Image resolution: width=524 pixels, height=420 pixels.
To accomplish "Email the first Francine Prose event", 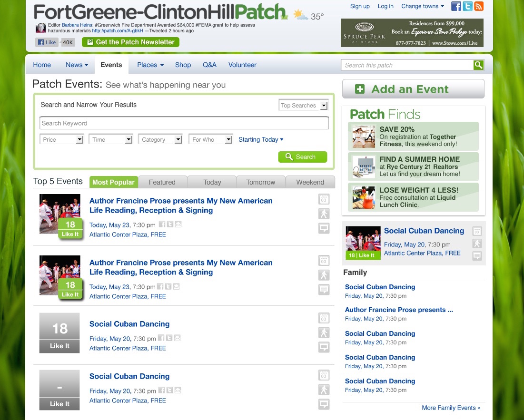I will 178,225.
